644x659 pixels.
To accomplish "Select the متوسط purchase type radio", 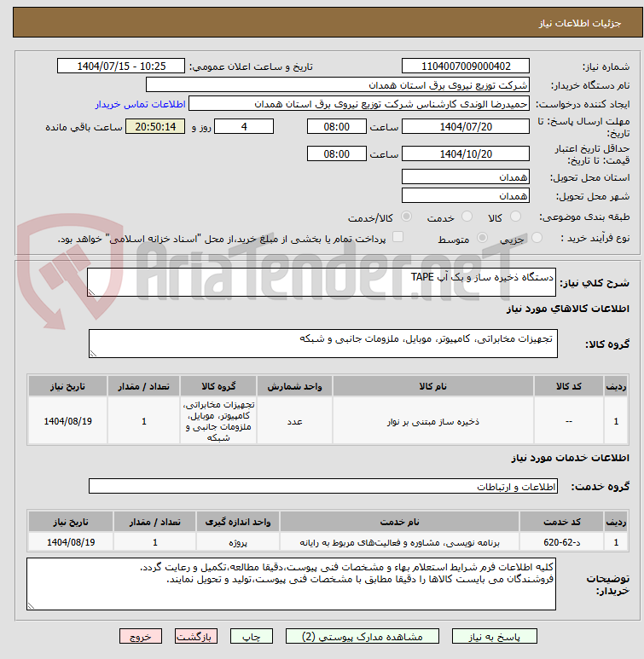I will pos(482,238).
